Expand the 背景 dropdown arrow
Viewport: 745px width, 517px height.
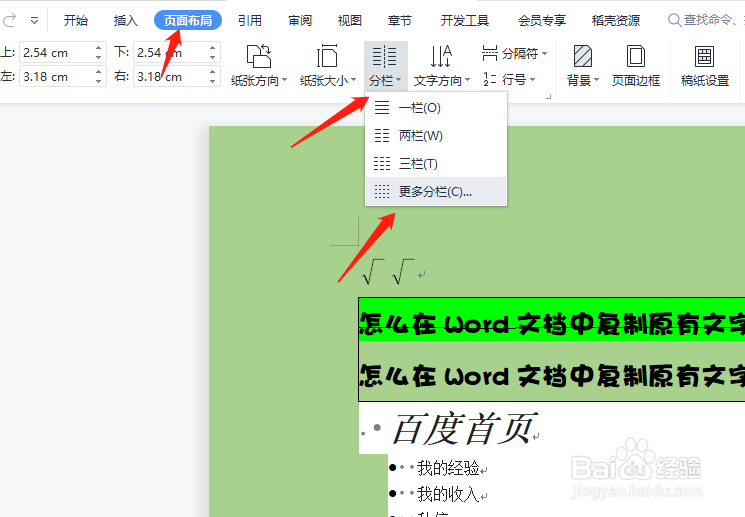tap(597, 80)
